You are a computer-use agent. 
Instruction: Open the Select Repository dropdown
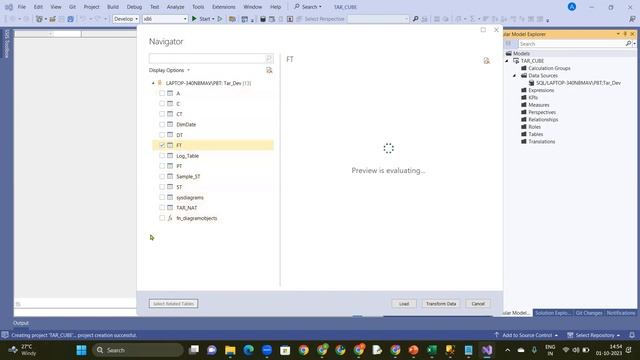[x=594, y=335]
